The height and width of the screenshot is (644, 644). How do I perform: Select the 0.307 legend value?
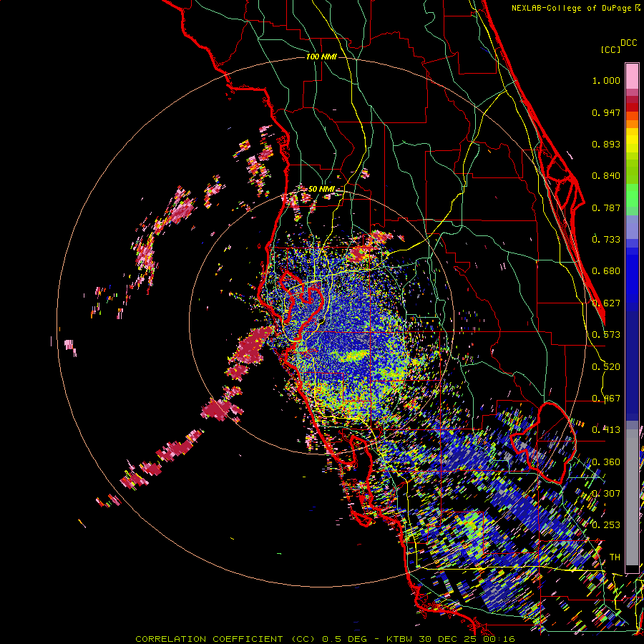(x=606, y=494)
